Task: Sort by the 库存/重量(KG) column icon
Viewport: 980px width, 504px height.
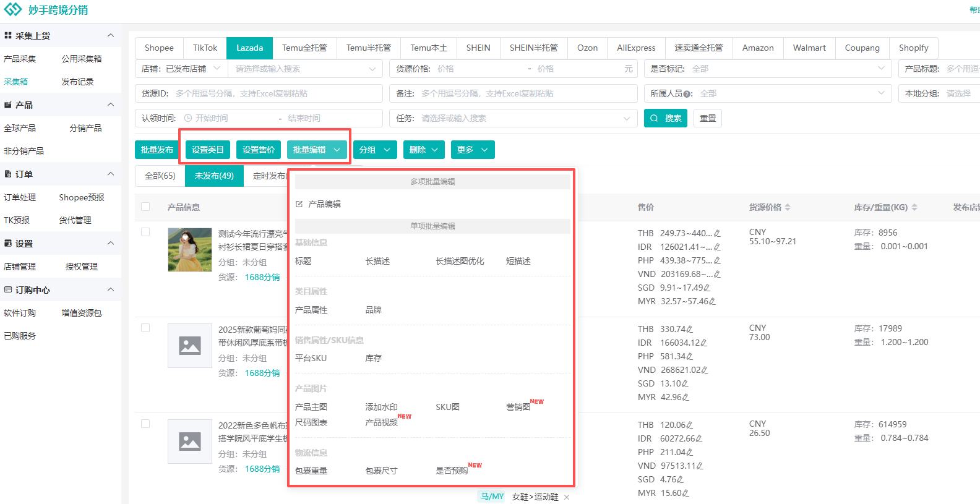Action: 914,207
